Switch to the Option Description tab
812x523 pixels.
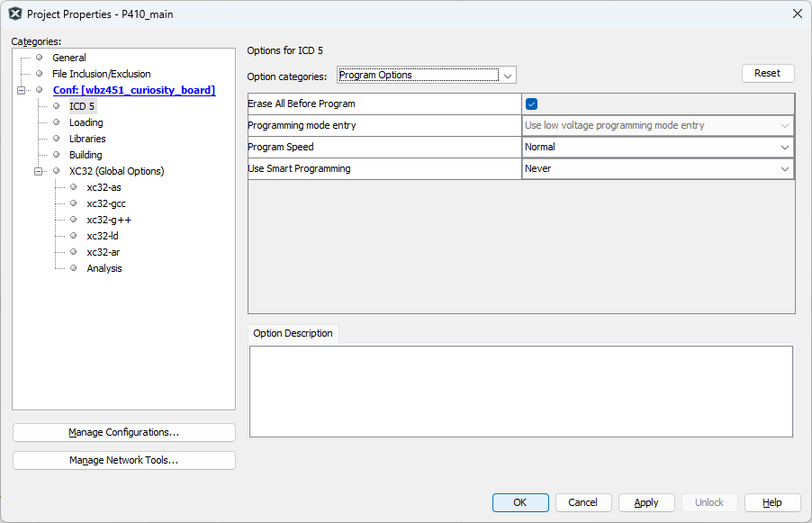click(293, 333)
